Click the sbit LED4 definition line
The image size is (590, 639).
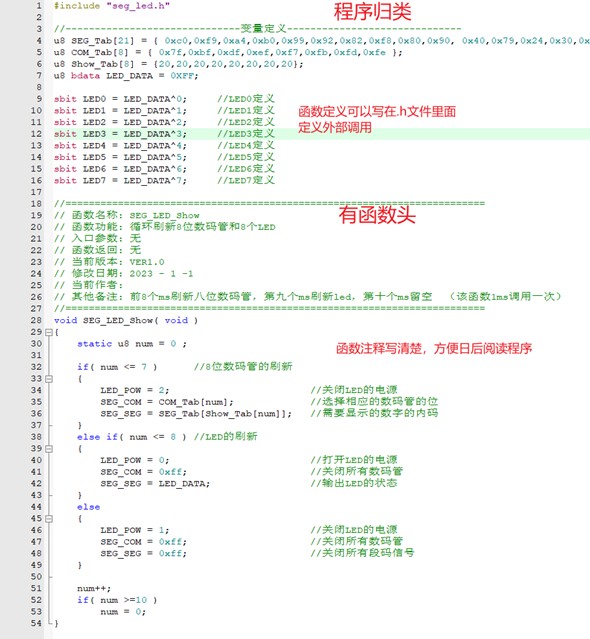coord(164,145)
